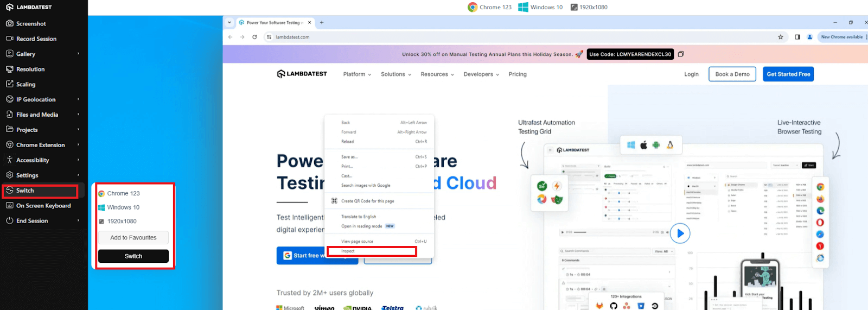Click the Login link
Viewport: 868px width, 310px height.
(x=691, y=74)
